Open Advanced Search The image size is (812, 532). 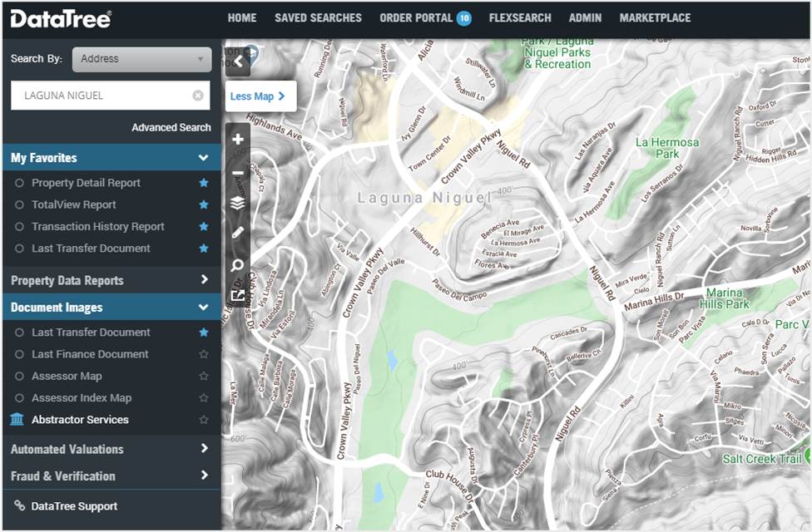pyautogui.click(x=171, y=127)
